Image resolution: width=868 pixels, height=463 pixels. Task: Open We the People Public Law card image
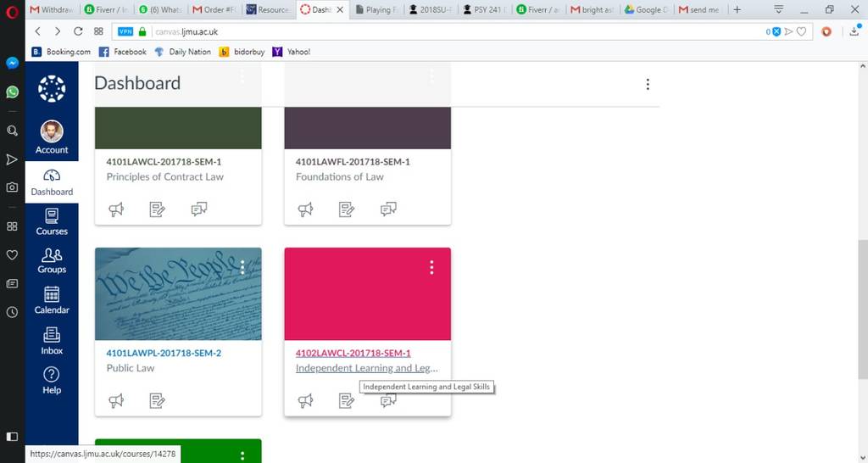pos(178,293)
